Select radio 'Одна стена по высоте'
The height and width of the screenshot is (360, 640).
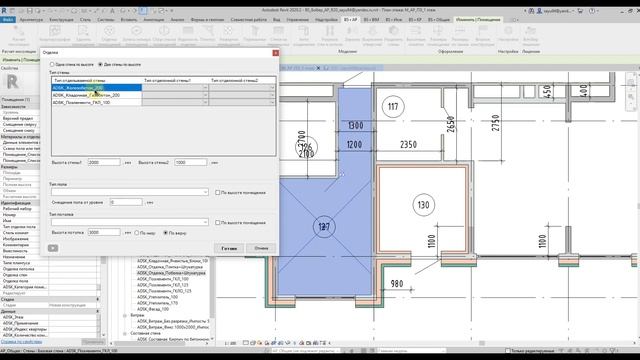[x=52, y=64]
